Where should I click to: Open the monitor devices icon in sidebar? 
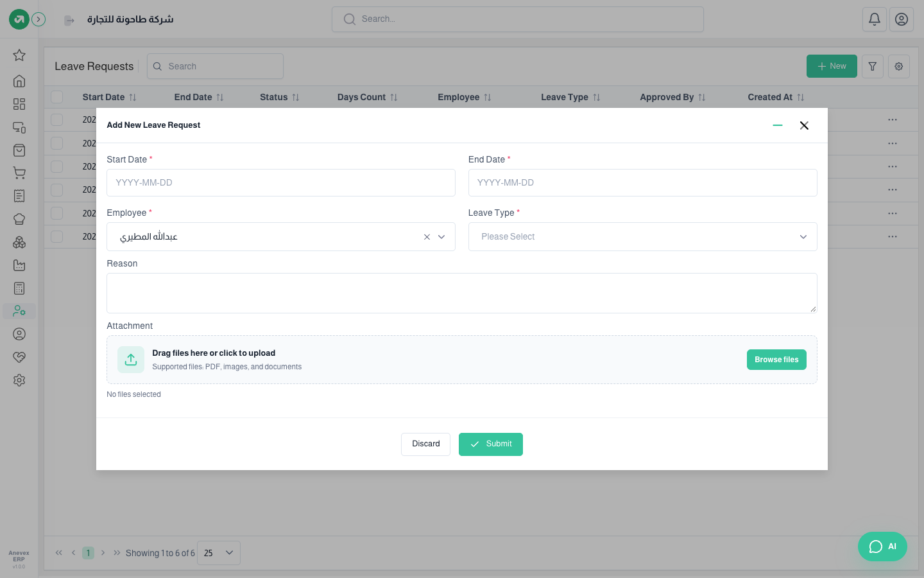tap(19, 127)
